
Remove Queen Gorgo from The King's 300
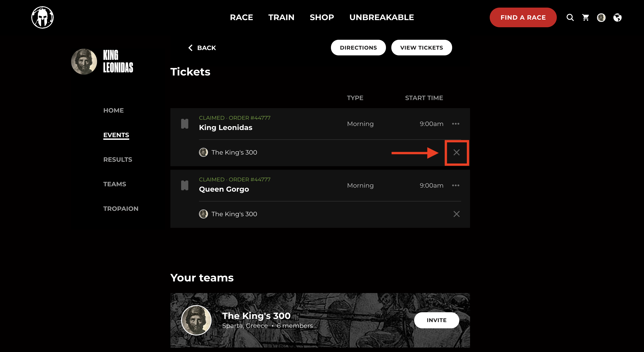pos(457,214)
